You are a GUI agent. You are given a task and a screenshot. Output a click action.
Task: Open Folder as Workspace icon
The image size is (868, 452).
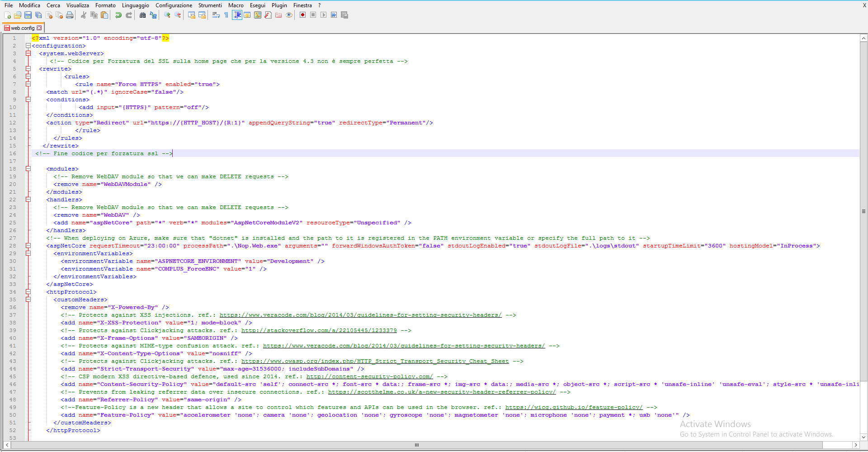coord(278,15)
